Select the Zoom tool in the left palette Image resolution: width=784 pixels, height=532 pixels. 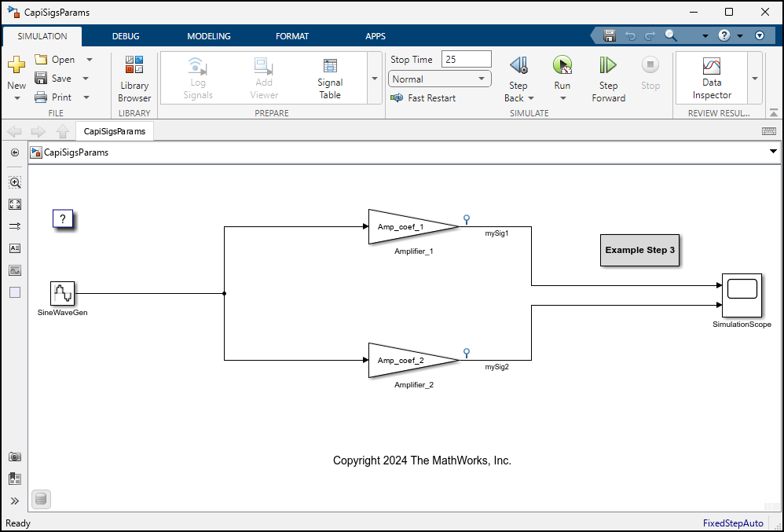15,182
